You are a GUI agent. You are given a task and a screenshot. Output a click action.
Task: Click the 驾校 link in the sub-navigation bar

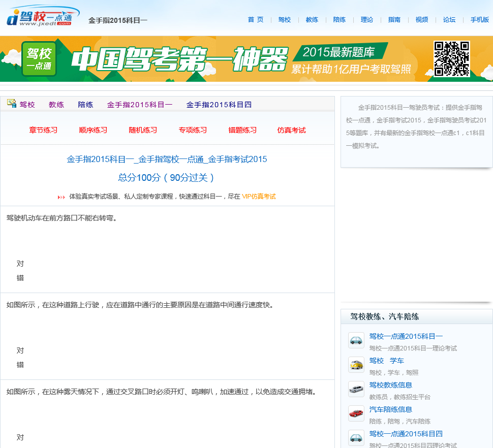click(27, 105)
